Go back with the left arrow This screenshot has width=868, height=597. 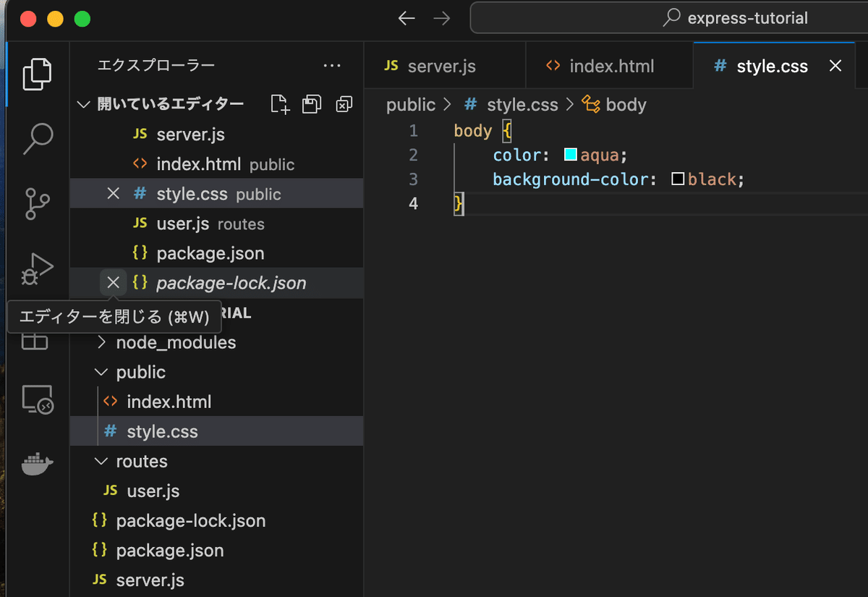pyautogui.click(x=407, y=18)
